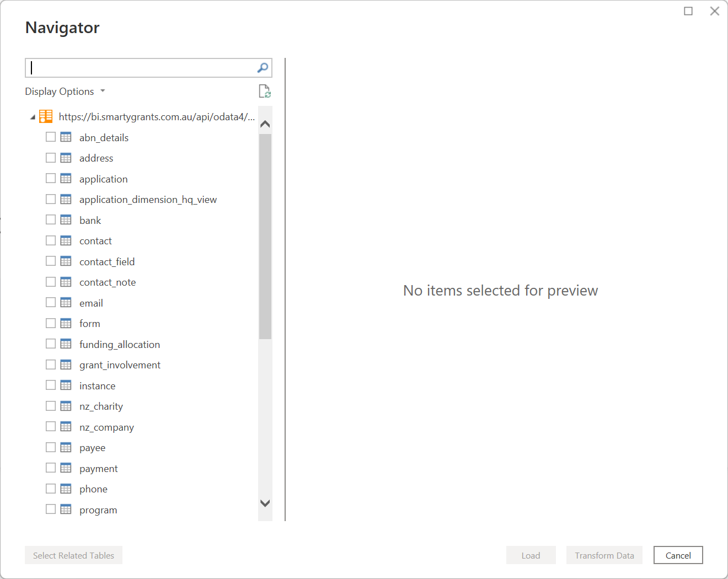Click the table icon for nz_charity

(66, 406)
